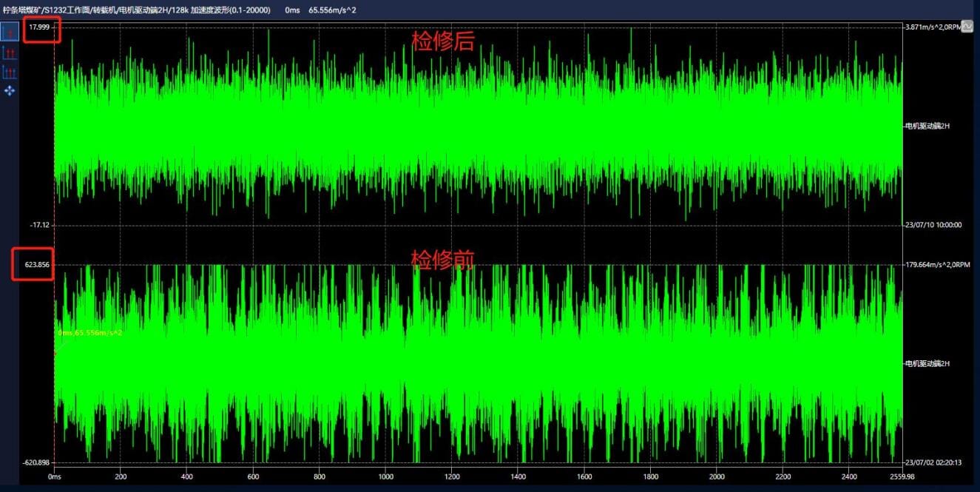Click the 623.856 lower axis maximum
The height and width of the screenshot is (492, 980).
click(x=36, y=264)
